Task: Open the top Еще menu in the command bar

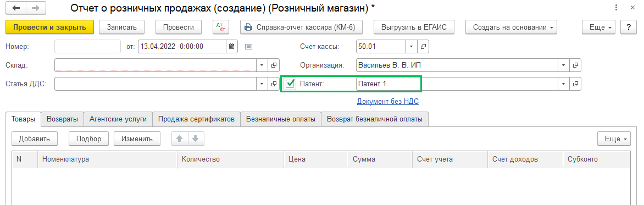Action: [599, 27]
